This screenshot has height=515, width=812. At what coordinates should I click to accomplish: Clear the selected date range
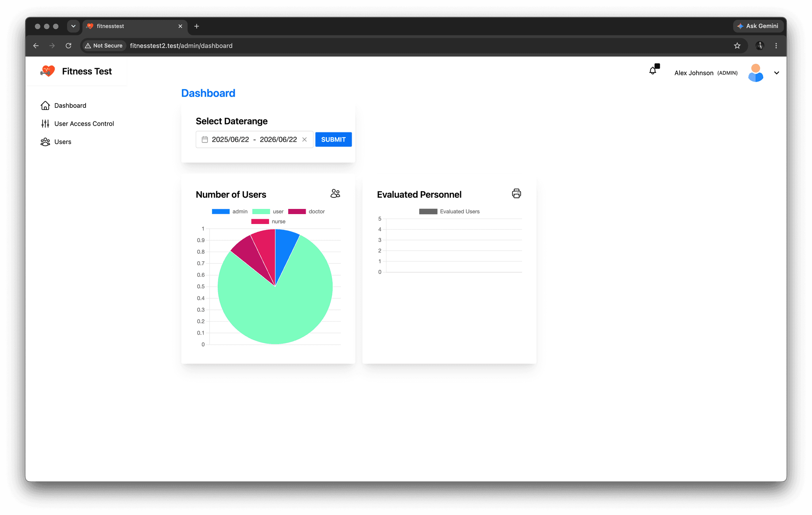[304, 140]
